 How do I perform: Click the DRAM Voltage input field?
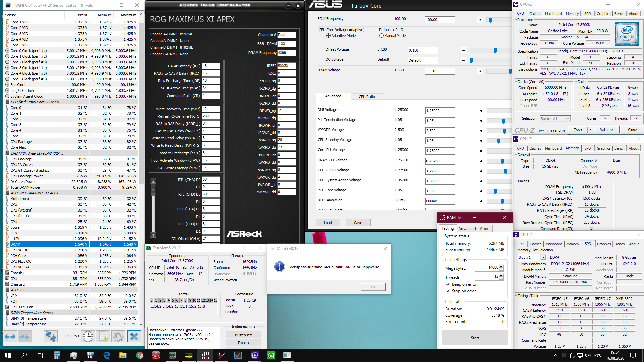(x=439, y=71)
